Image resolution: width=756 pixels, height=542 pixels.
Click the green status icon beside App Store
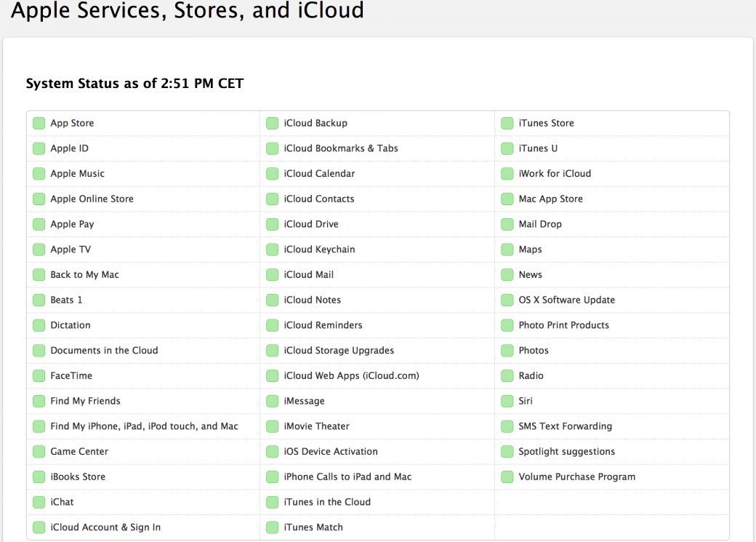(39, 124)
